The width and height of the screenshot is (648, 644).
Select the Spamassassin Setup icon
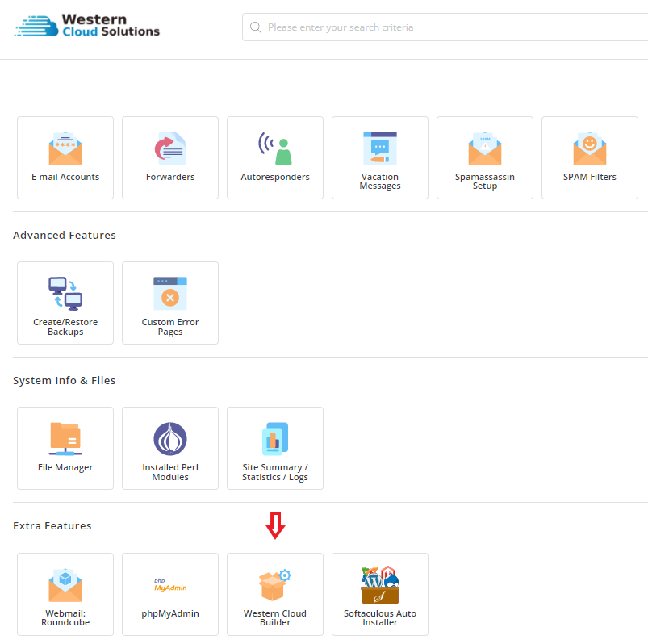pos(485,149)
